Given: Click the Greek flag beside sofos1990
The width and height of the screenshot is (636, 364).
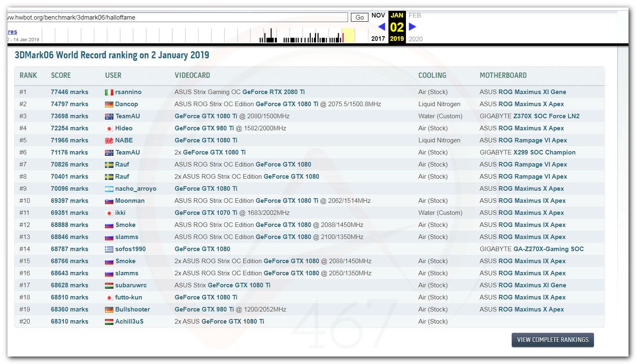Looking at the screenshot, I should pyautogui.click(x=109, y=249).
